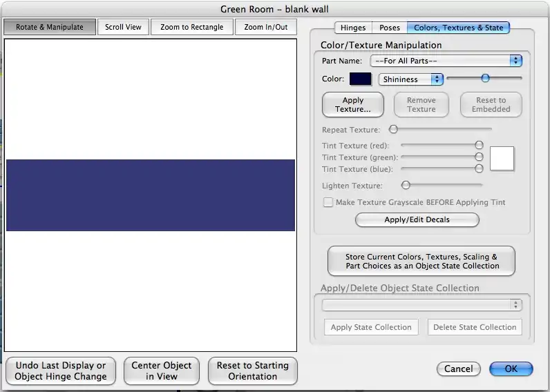Select Colors, Textures & State tab

coord(458,28)
